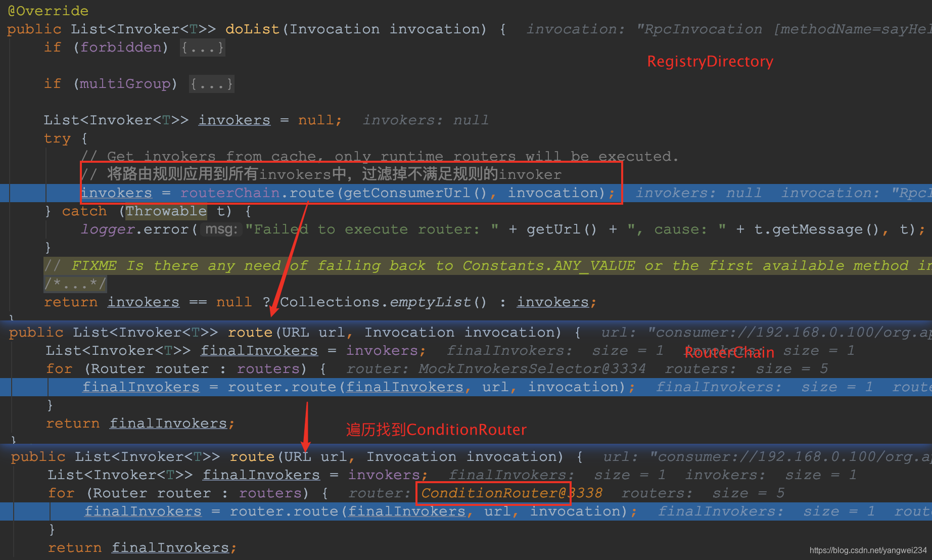Viewport: 932px width, 560px height.
Task: Click t.getMessage() call
Action: click(x=817, y=229)
